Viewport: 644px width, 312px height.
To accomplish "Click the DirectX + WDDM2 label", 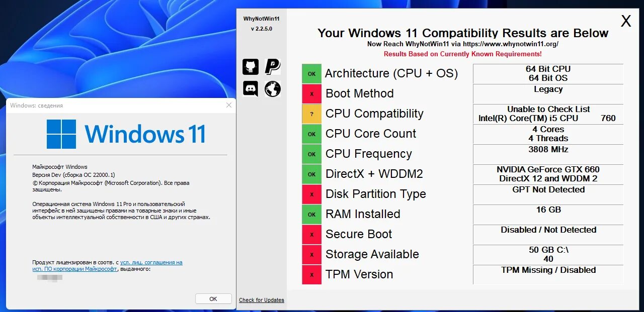I will click(374, 174).
